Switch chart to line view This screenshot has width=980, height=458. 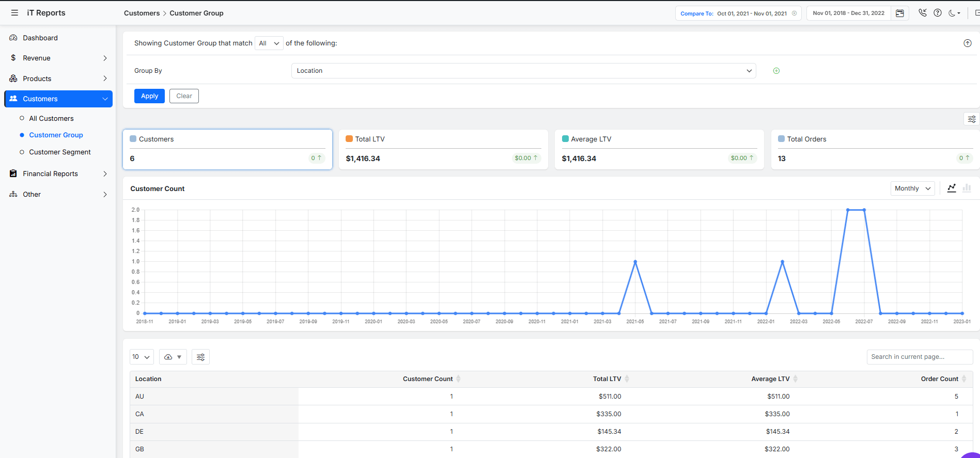[951, 188]
